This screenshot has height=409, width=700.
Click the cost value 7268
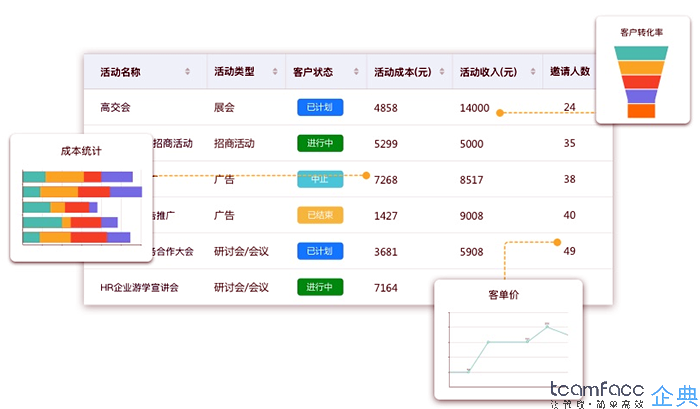coord(386,180)
